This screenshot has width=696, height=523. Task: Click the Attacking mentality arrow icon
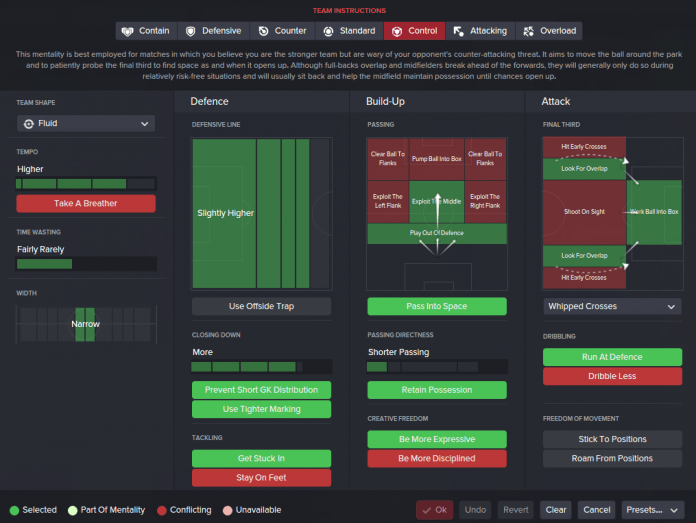[459, 31]
